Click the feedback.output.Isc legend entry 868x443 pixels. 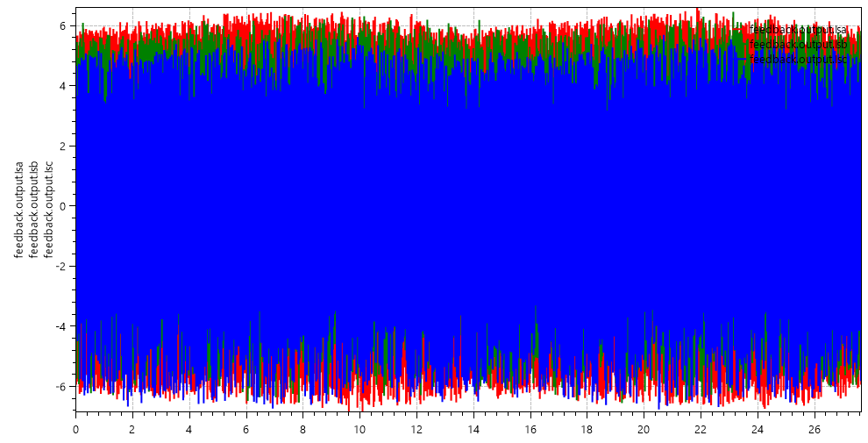point(797,59)
